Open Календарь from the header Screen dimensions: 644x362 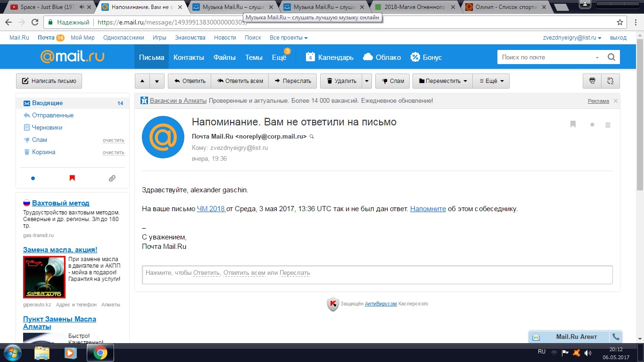point(330,57)
